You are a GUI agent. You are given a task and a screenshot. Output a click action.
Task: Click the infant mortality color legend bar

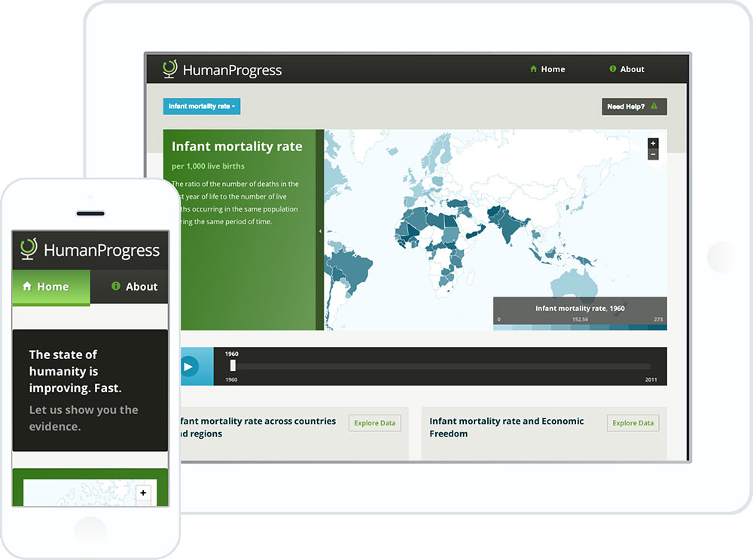click(580, 327)
